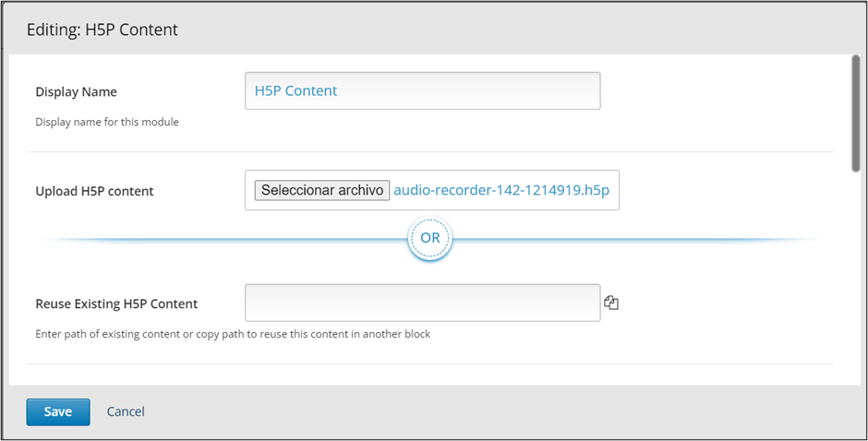Save the H5P content settings
Image resolution: width=868 pixels, height=441 pixels.
57,411
